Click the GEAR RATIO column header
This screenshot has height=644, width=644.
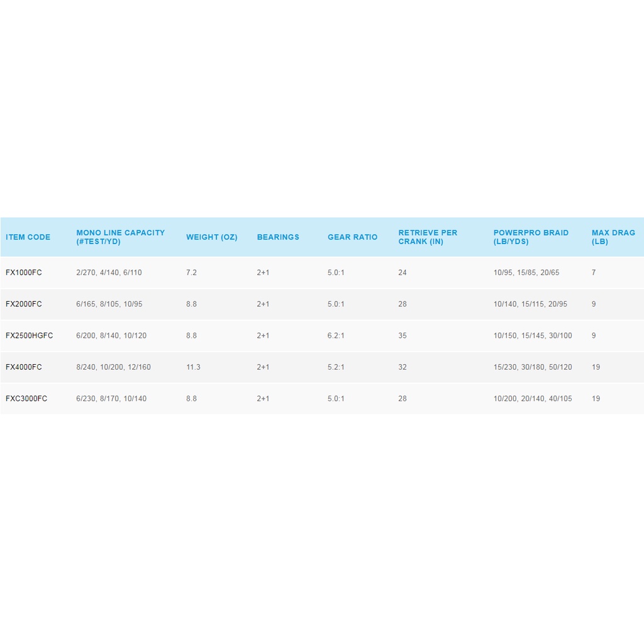(x=352, y=237)
